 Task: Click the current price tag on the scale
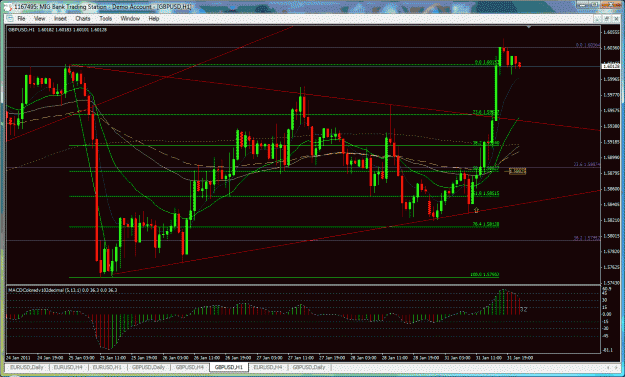[611, 66]
